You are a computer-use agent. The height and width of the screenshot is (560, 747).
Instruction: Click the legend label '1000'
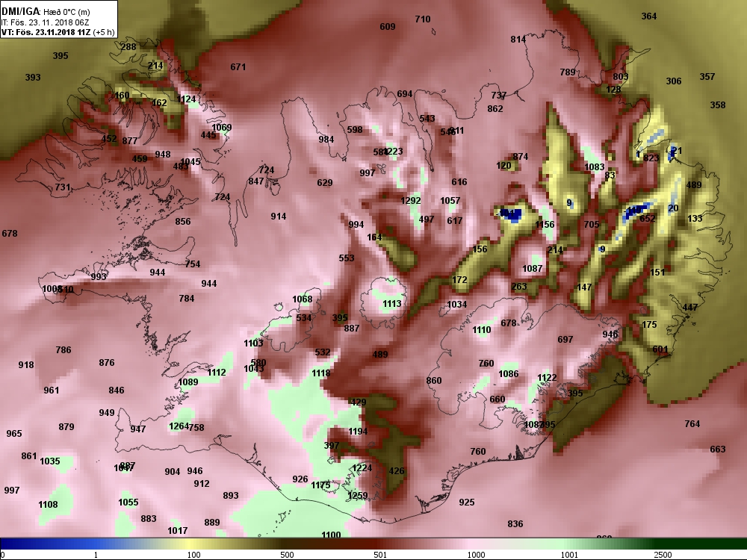coord(476,555)
